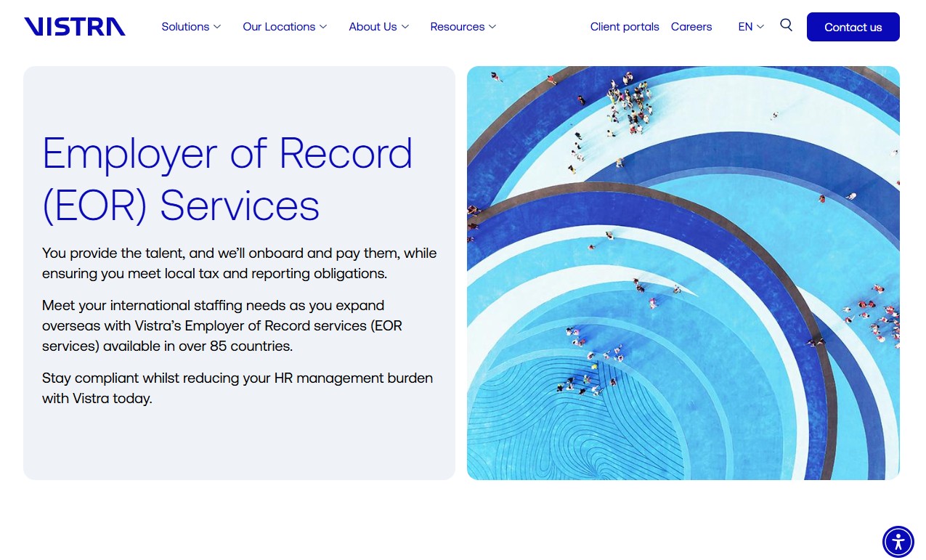The image size is (926, 560).
Task: Click the Employer of Record (EOR) Services heading
Action: click(227, 179)
